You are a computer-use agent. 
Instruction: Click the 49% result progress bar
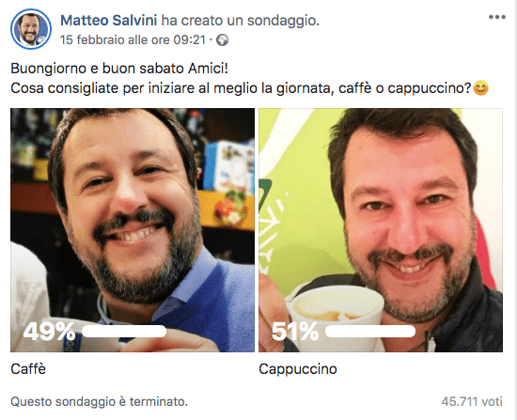124,332
